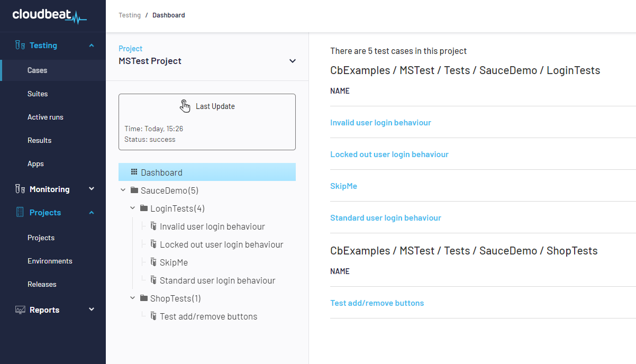636x364 pixels.
Task: Click the test tube icon beside Testing
Action: 20,46
